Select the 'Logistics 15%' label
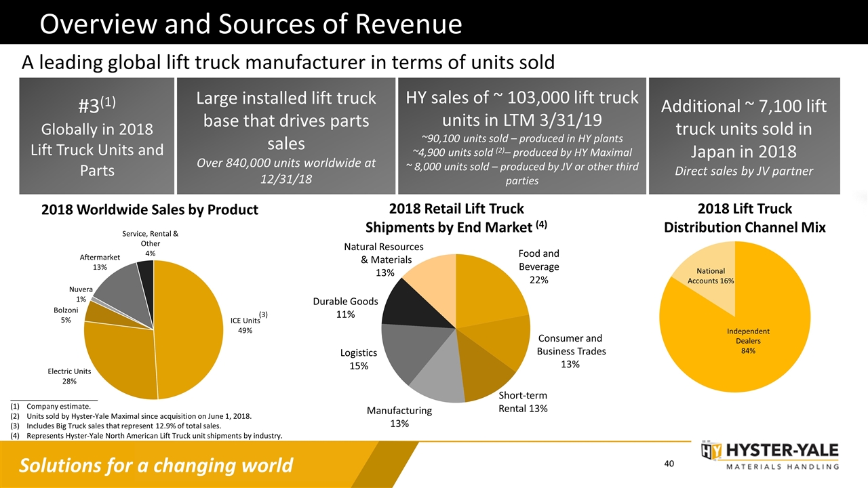The image size is (868, 488). click(x=359, y=359)
